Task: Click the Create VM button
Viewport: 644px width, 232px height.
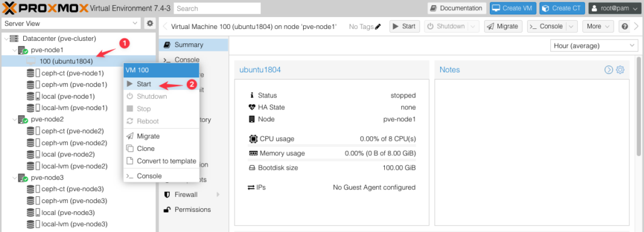Action: [x=513, y=8]
